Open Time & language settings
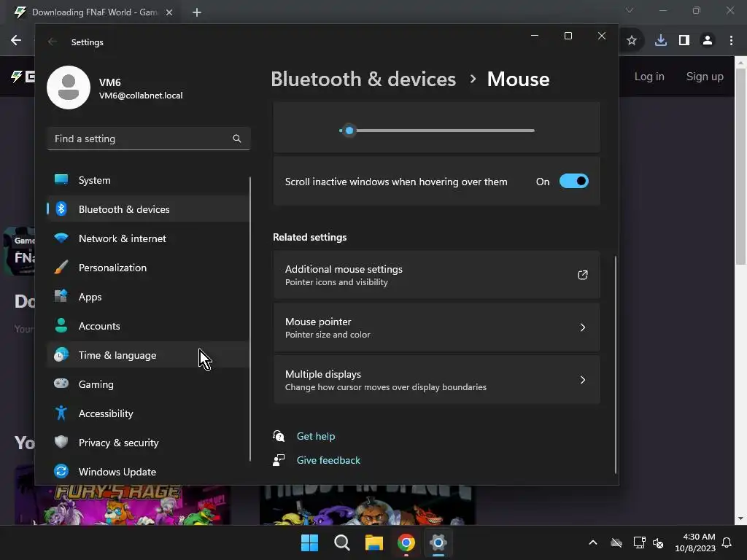The image size is (747, 560). [147, 355]
